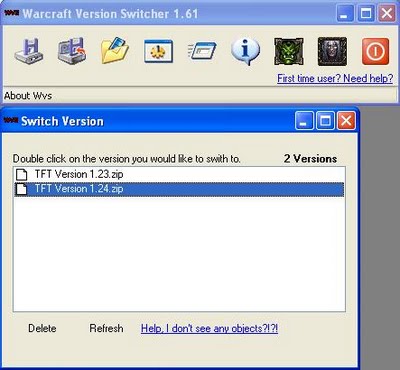This screenshot has width=400, height=370.
Task: Launch Warcraft via green orc icon
Action: [289, 51]
